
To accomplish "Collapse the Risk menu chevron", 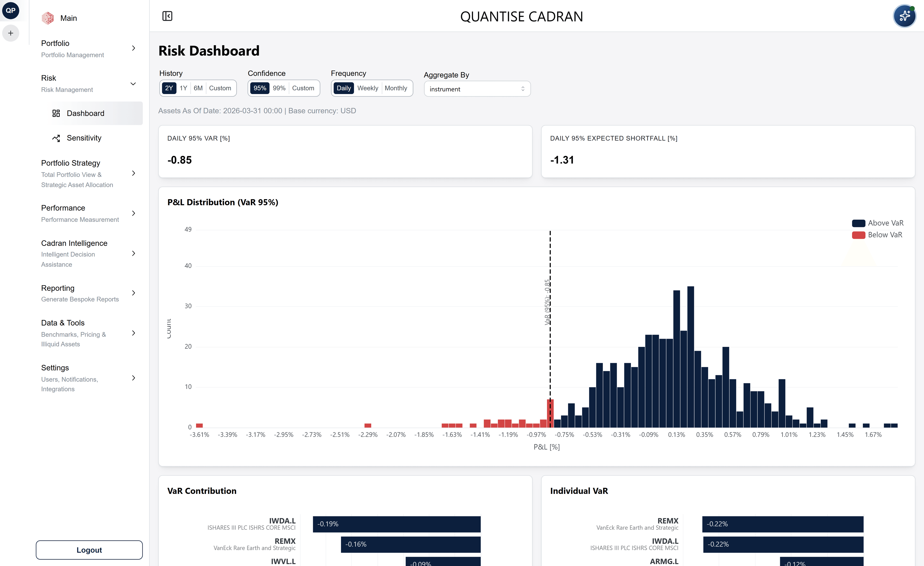I will click(133, 83).
